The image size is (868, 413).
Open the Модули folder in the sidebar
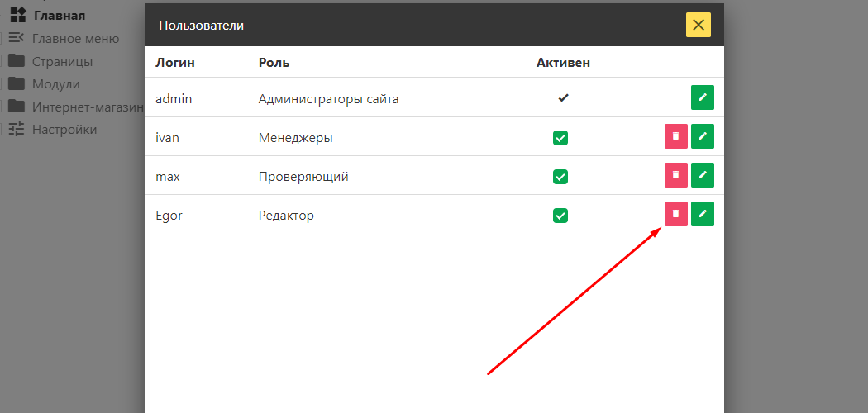56,84
